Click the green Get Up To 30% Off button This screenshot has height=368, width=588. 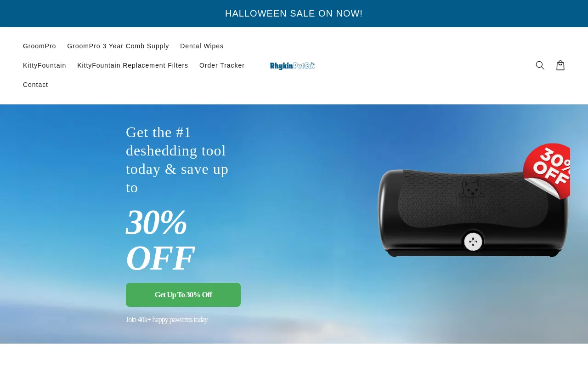click(183, 295)
